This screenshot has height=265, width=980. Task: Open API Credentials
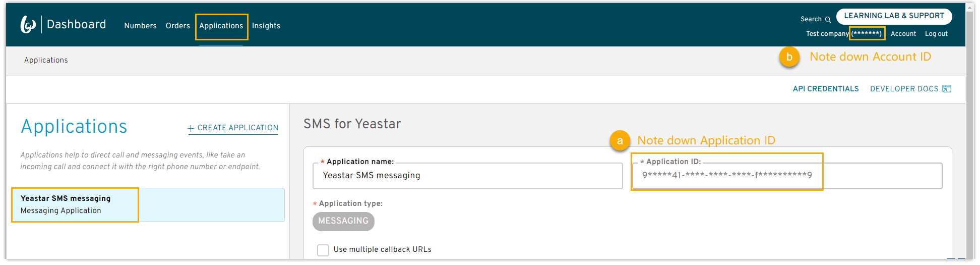click(825, 89)
